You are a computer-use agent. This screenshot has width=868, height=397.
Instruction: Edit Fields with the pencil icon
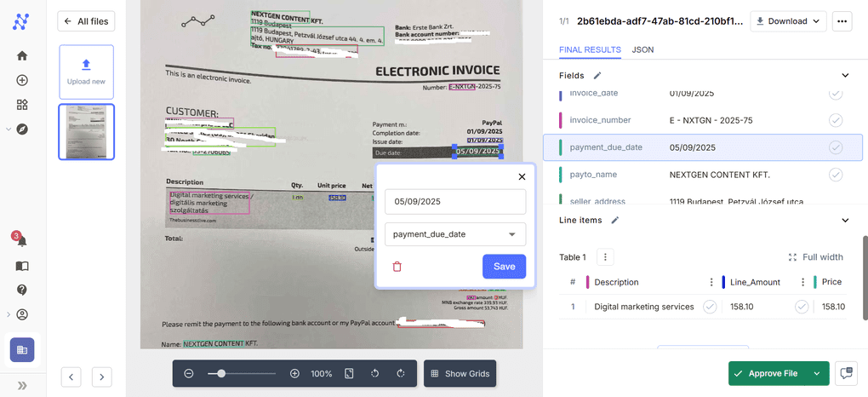tap(597, 76)
